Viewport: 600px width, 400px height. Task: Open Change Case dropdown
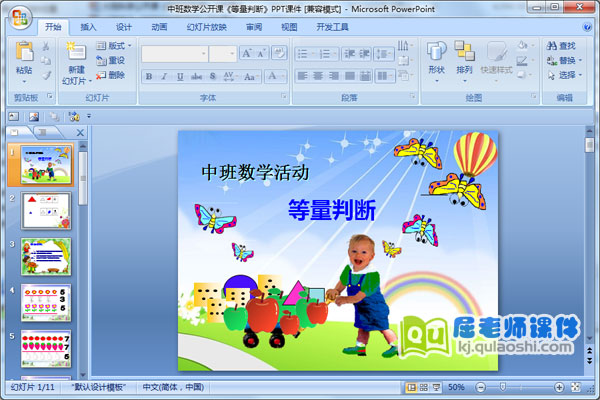tap(251, 77)
